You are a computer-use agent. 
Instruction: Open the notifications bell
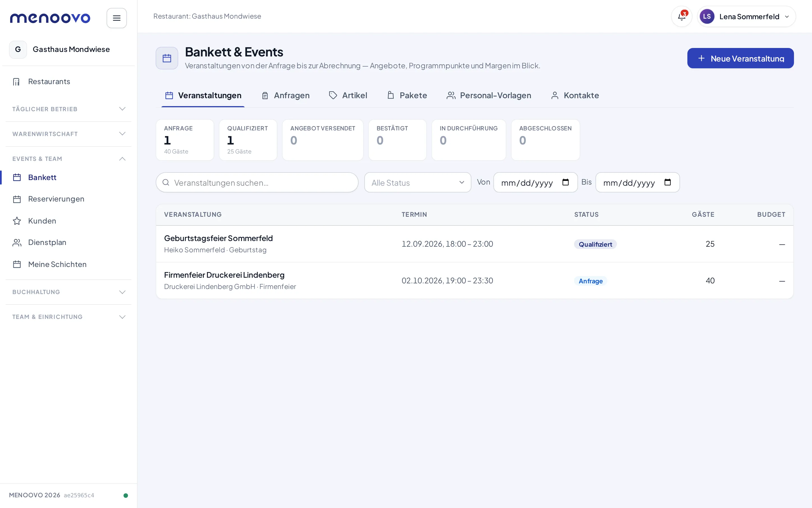pyautogui.click(x=681, y=16)
